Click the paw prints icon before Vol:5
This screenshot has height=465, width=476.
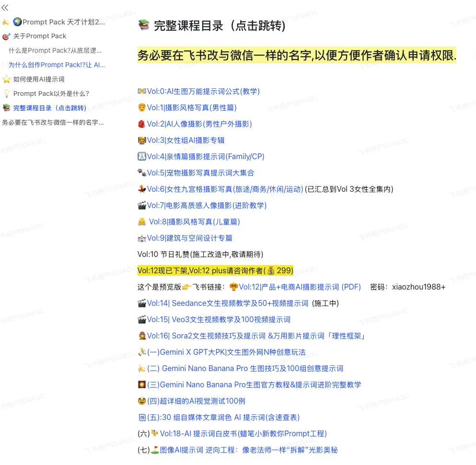tap(141, 173)
